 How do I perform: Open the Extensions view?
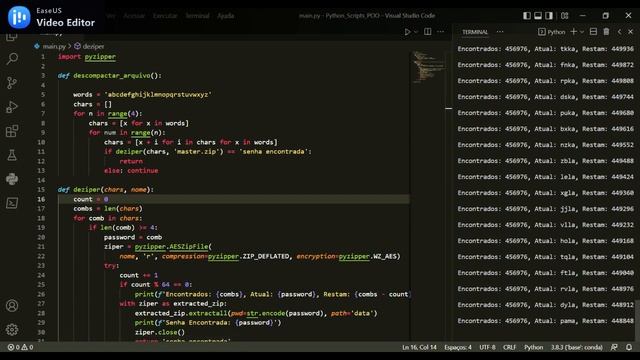click(12, 131)
